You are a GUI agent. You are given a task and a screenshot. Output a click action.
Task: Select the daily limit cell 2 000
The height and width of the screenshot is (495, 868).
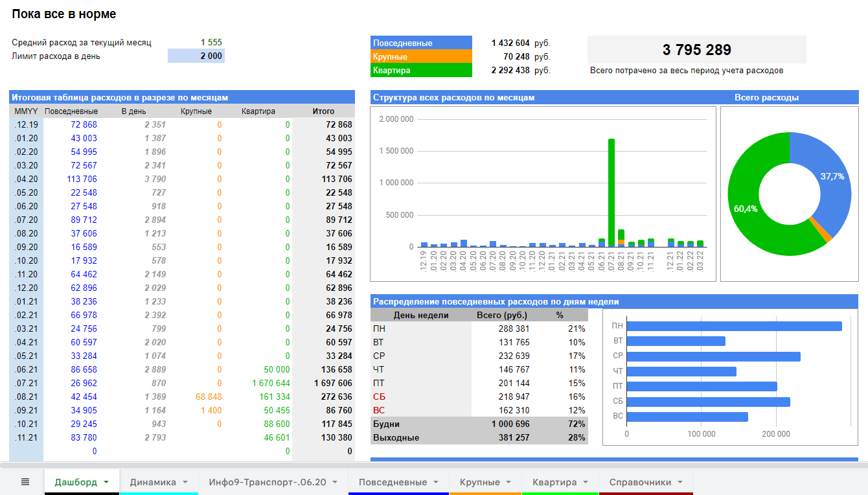[196, 56]
